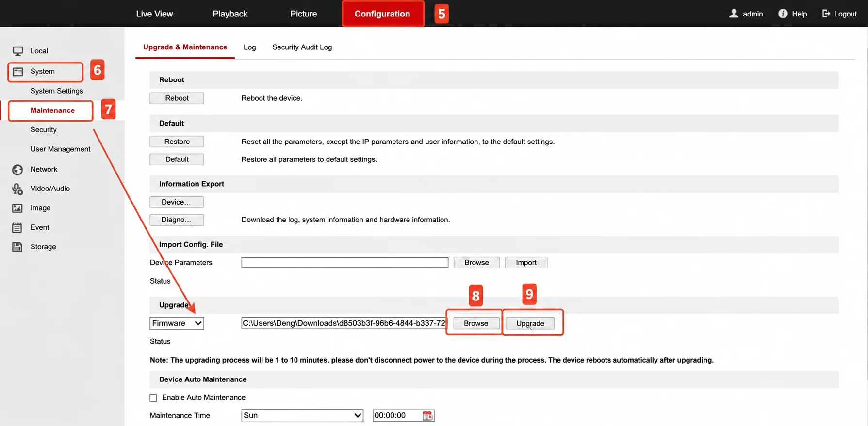The width and height of the screenshot is (868, 426).
Task: Open Network section in sidebar
Action: (x=44, y=169)
